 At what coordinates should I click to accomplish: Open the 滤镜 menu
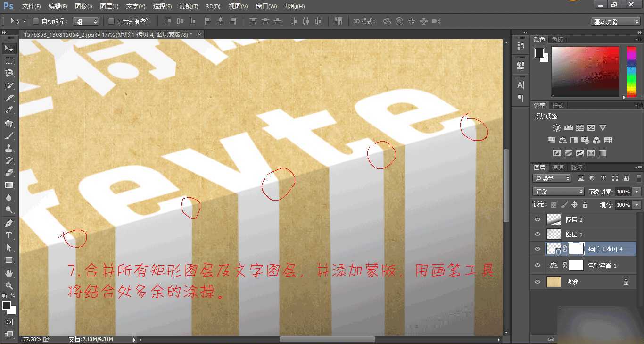pyautogui.click(x=188, y=6)
